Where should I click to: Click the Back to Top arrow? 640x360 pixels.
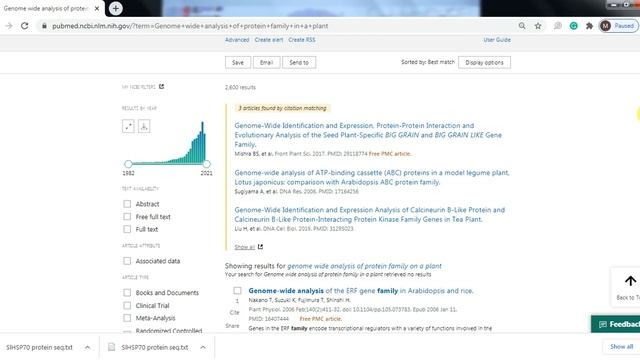(630, 281)
